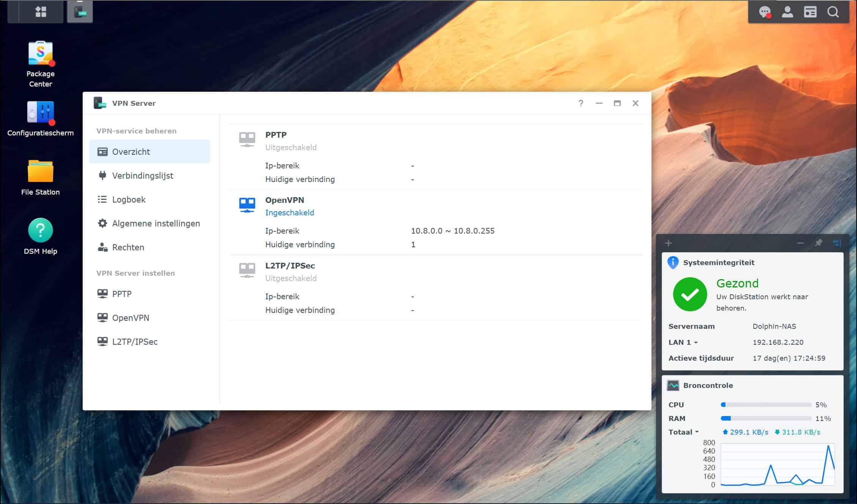Click the PPTP heading in overview
Viewport: 857px width, 504px height.
pos(276,135)
